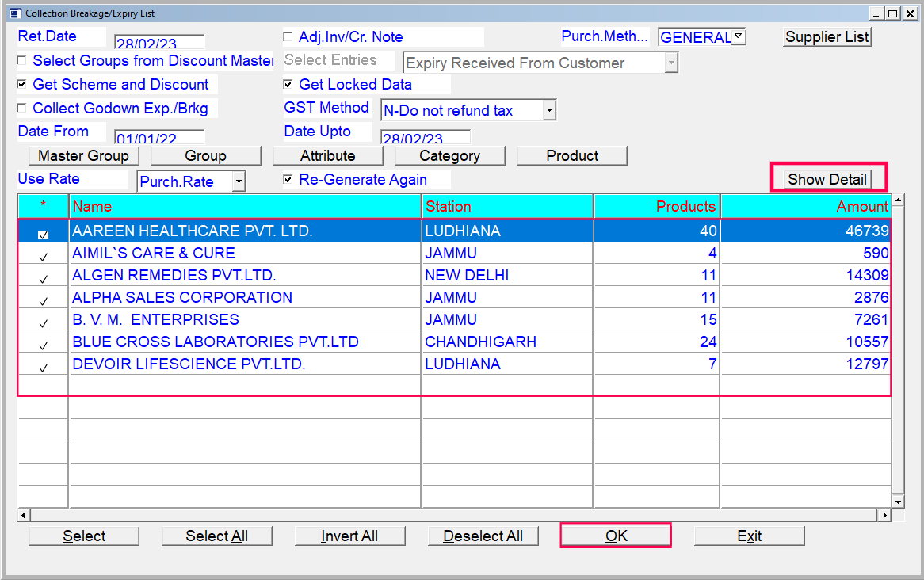The image size is (924, 580).
Task: Tick the Adj.Inv/Cr. Note checkbox
Action: pos(288,37)
